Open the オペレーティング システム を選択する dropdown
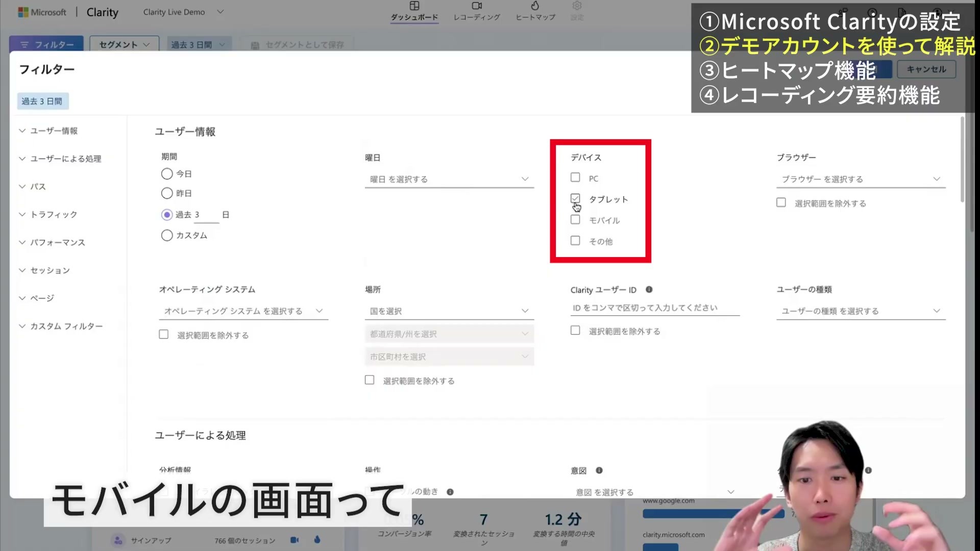This screenshot has width=980, height=551. coord(243,311)
